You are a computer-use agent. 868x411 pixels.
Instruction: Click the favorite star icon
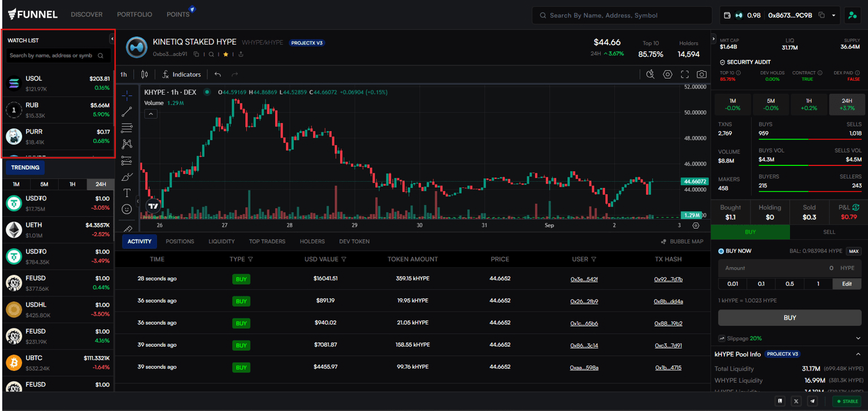pyautogui.click(x=225, y=54)
